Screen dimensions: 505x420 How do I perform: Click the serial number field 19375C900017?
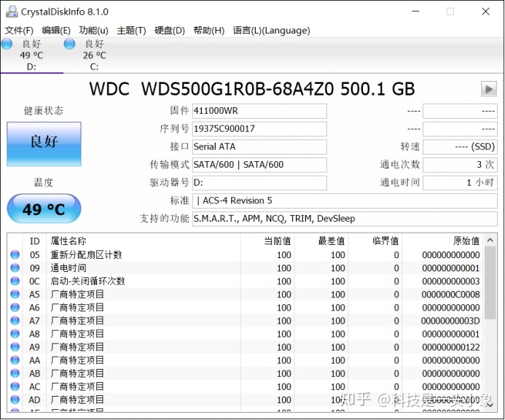point(259,129)
